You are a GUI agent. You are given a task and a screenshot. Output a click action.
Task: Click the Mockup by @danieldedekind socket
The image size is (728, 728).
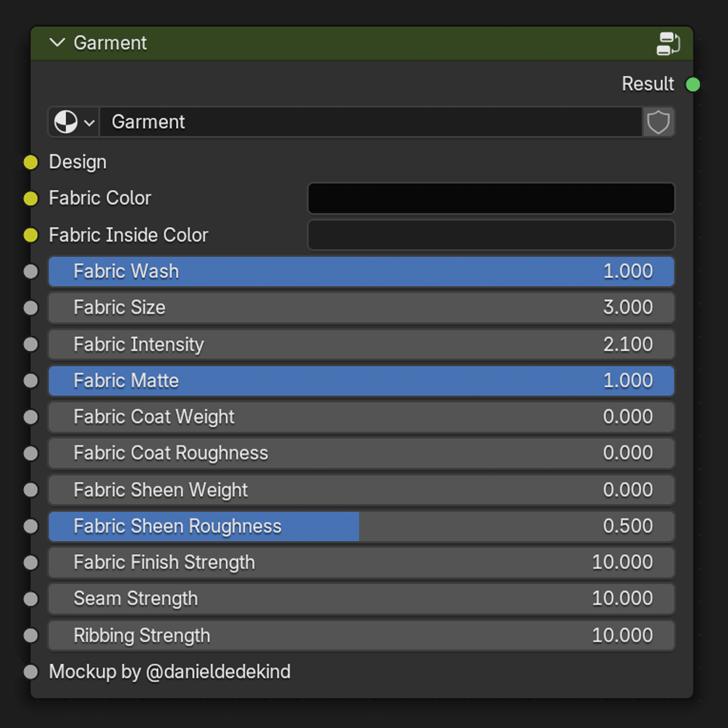31,672
